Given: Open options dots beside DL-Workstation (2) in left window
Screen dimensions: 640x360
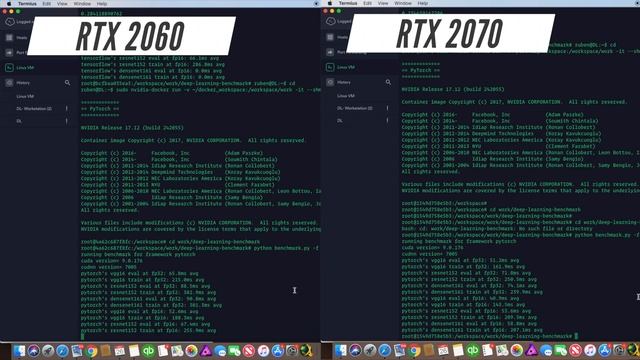Looking at the screenshot, I should coord(67,109).
